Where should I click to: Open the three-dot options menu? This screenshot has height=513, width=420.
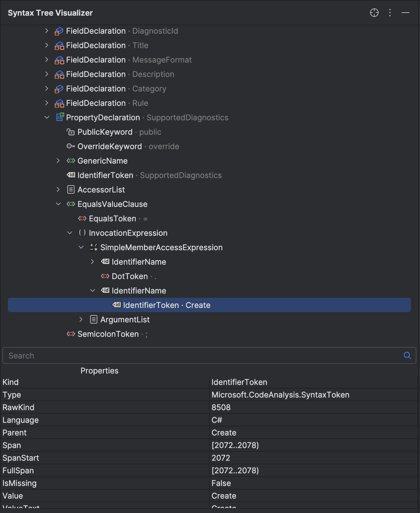click(390, 13)
